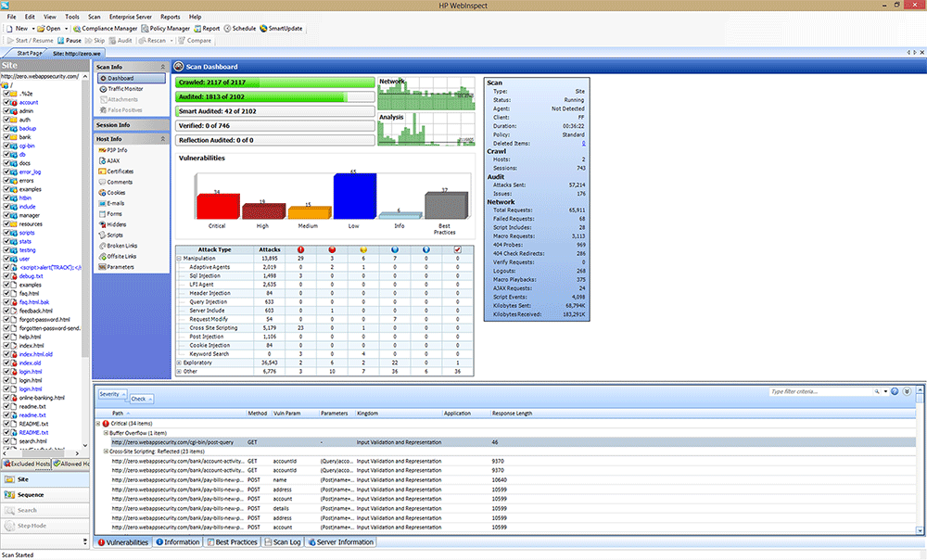
Task: Switch to the Start Page tab
Action: pos(29,53)
